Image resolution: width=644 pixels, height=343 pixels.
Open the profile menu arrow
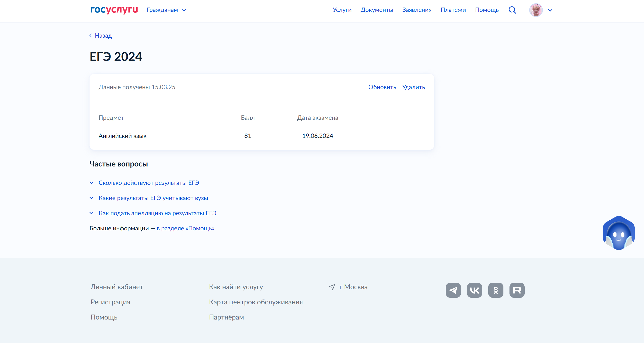coord(550,10)
